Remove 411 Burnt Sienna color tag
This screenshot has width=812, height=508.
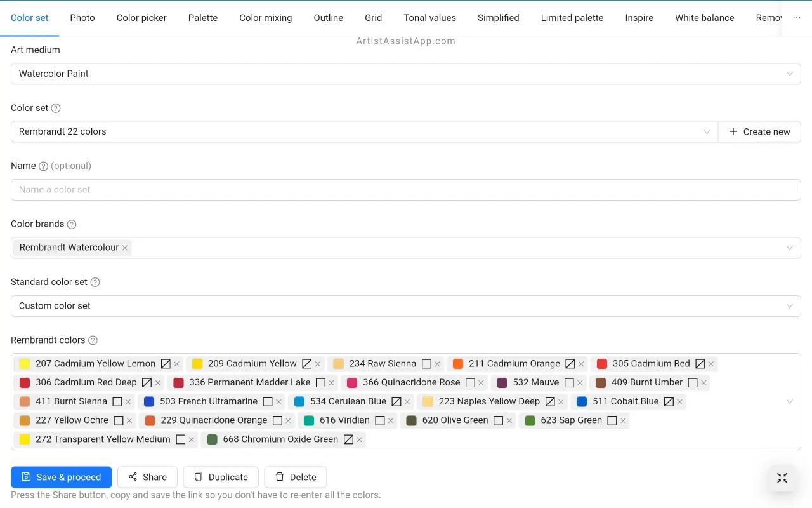tap(128, 402)
